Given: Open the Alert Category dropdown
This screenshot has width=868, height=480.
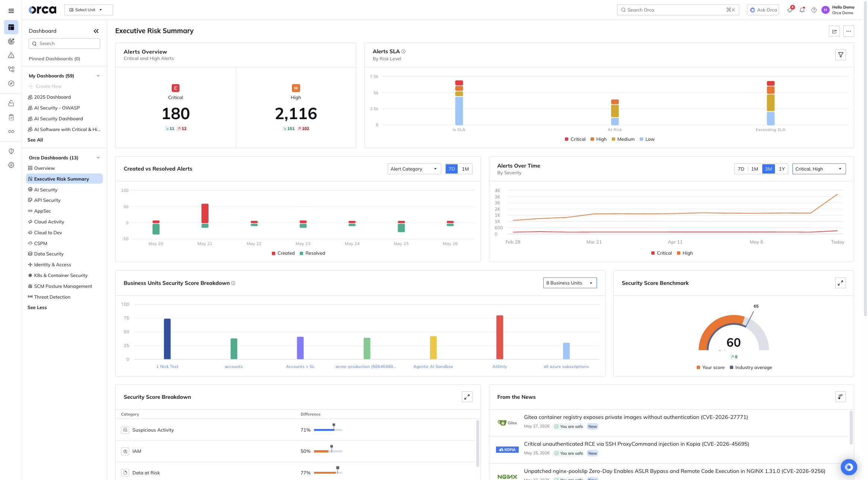Looking at the screenshot, I should click(414, 169).
